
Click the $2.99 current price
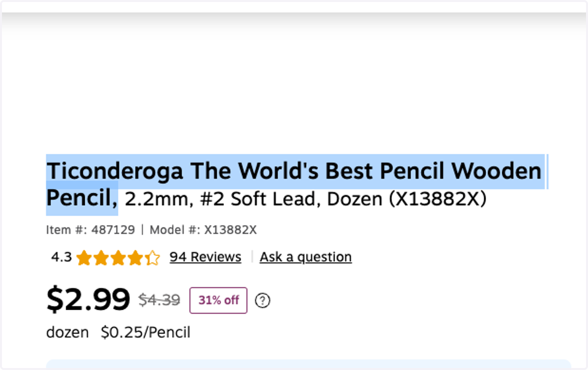[88, 299]
